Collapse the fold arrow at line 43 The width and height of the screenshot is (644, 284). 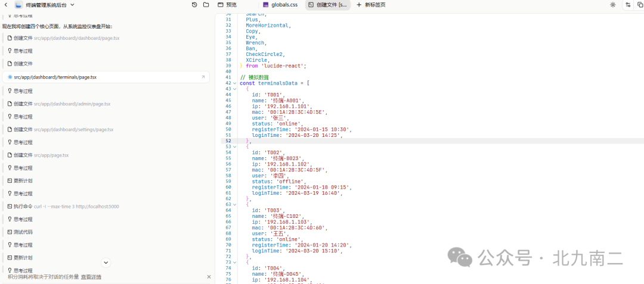coord(234,89)
